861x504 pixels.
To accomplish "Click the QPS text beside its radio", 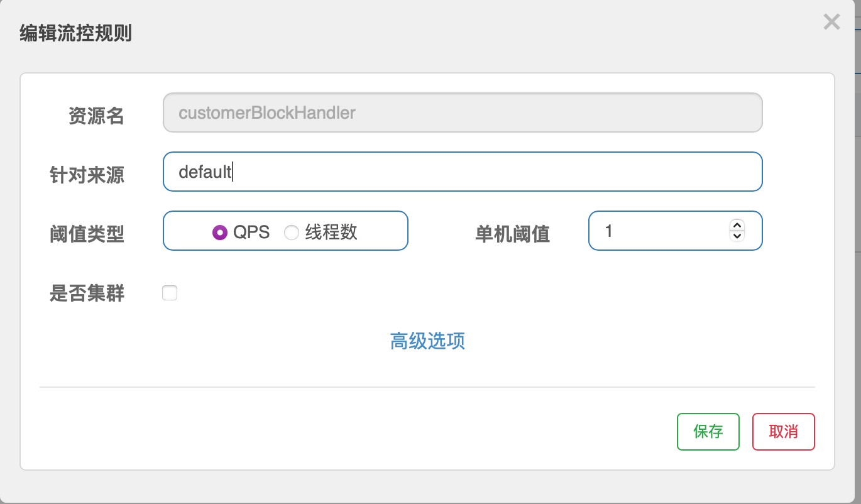I will 251,233.
